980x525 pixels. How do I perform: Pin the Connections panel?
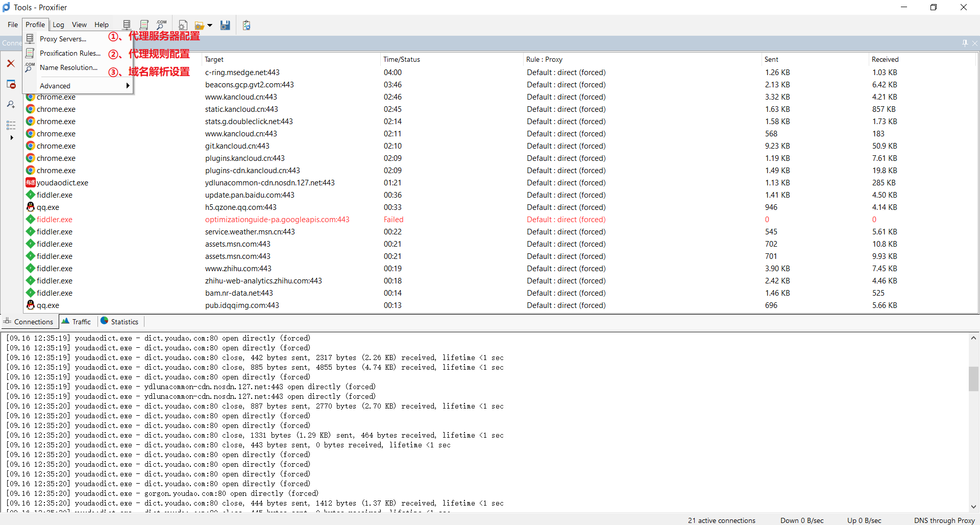965,43
